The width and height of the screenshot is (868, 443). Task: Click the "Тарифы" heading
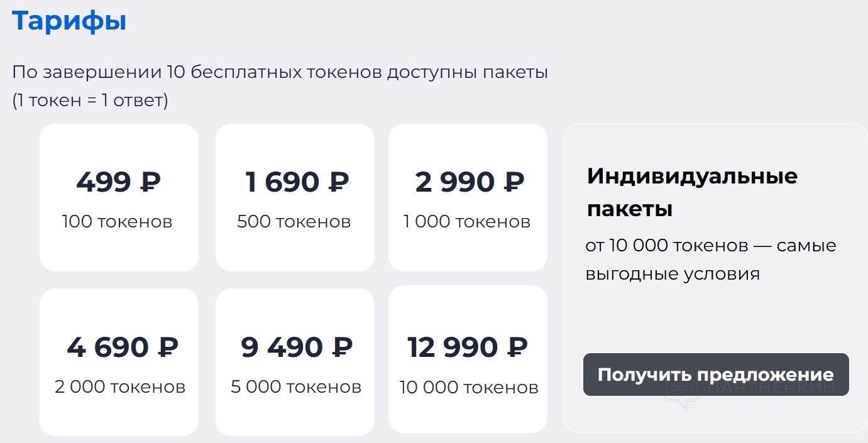[x=69, y=21]
